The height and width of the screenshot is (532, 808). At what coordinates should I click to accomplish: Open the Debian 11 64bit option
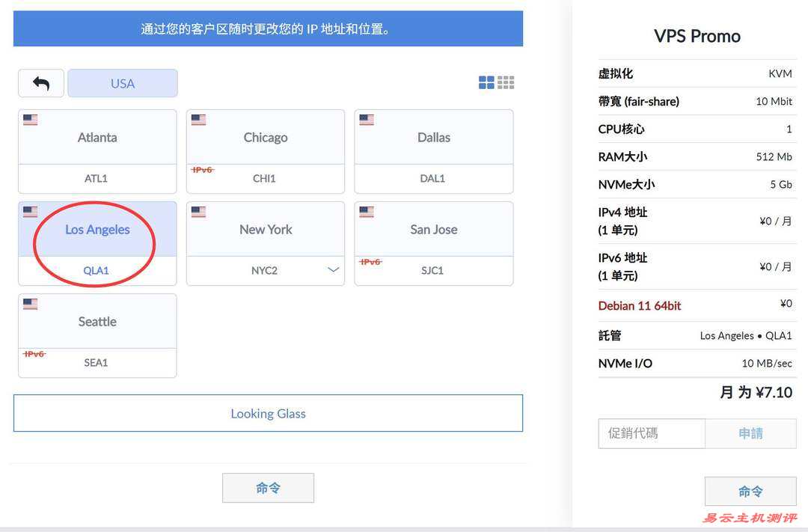tap(640, 305)
